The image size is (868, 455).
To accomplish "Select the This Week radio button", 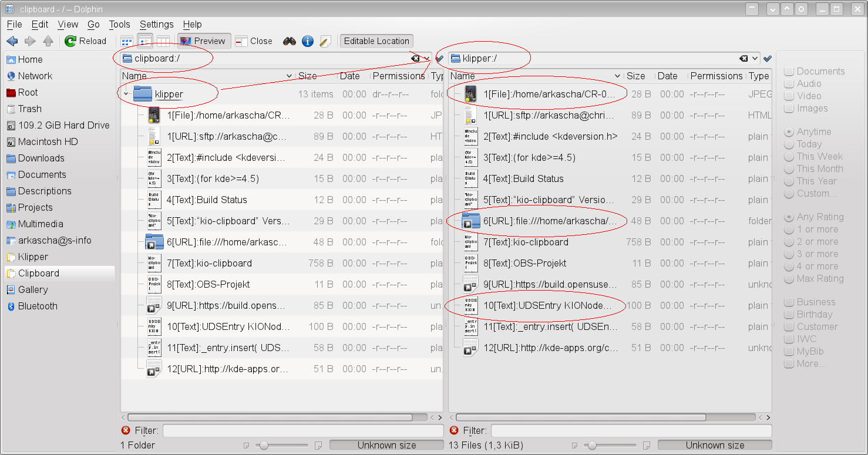I will click(789, 157).
